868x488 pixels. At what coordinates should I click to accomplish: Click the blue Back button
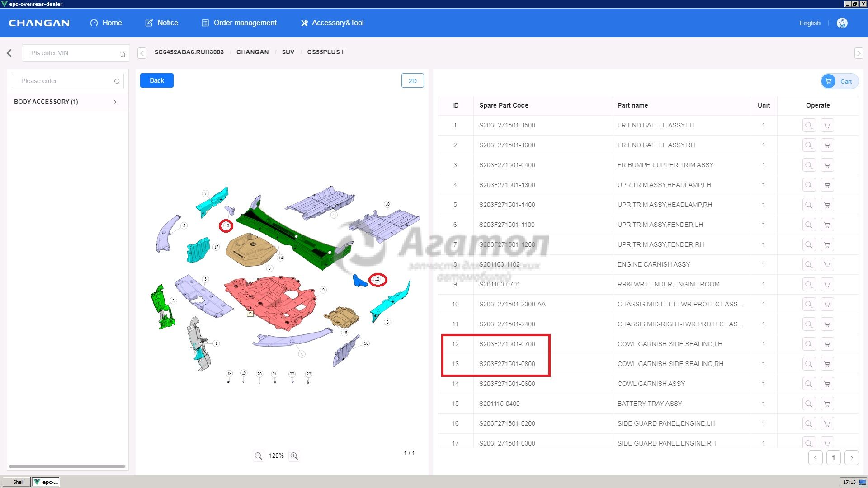pyautogui.click(x=156, y=80)
